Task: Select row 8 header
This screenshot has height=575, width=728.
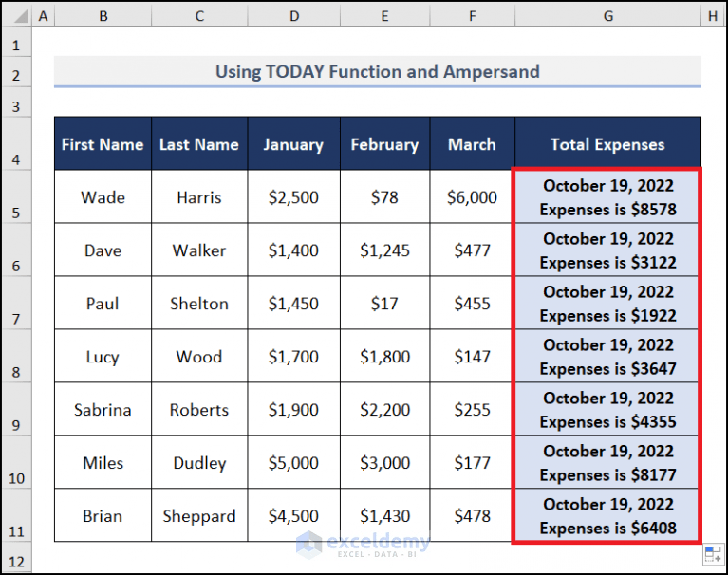Action: [x=16, y=356]
